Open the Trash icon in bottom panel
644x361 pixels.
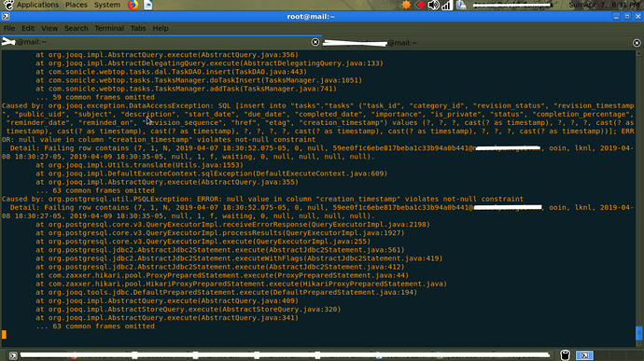(566, 355)
